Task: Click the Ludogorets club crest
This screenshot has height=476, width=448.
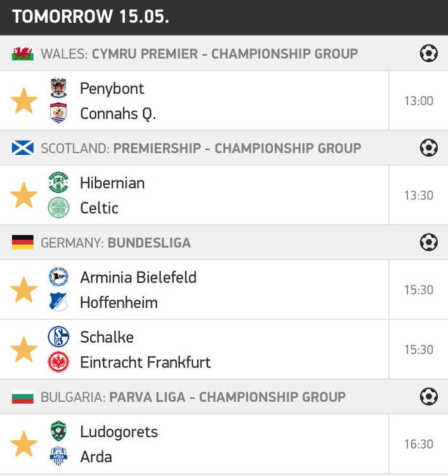Action: point(58,432)
